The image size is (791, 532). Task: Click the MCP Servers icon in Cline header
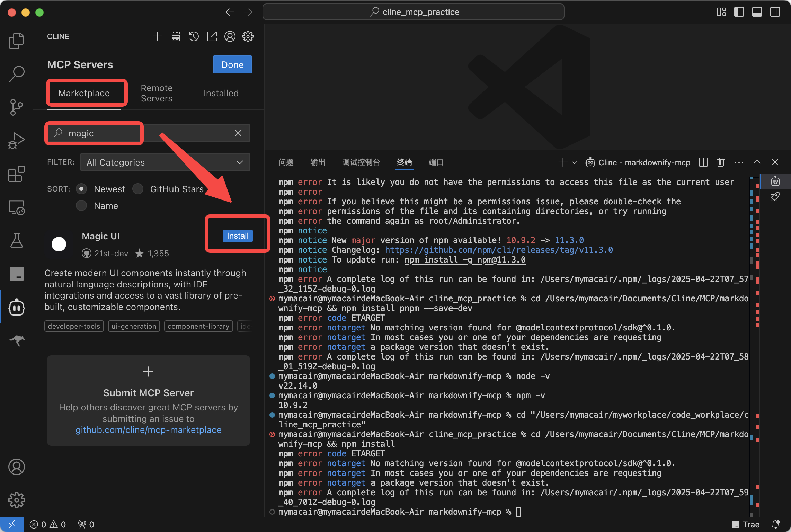click(x=176, y=36)
